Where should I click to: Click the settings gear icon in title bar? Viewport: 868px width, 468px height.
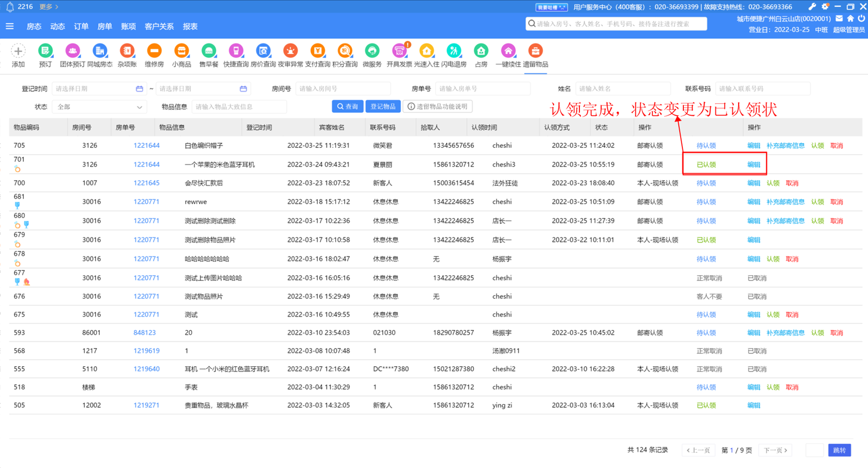[x=825, y=7]
